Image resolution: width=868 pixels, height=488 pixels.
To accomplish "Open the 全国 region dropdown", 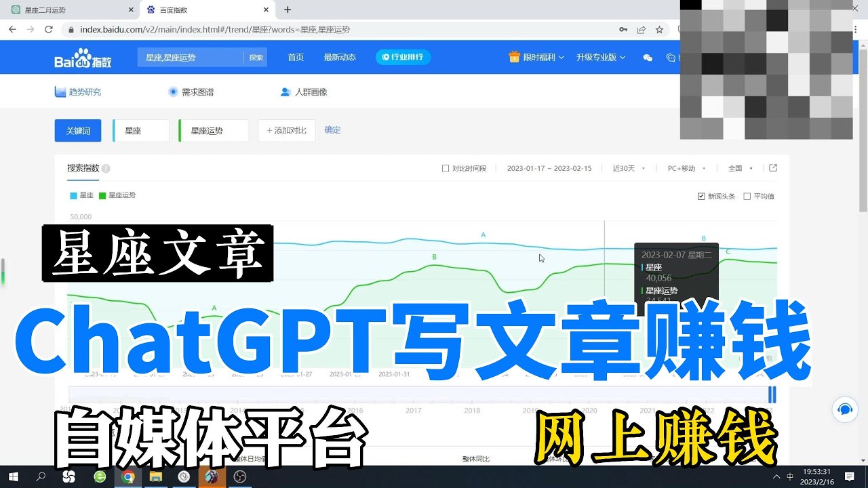I will (741, 168).
